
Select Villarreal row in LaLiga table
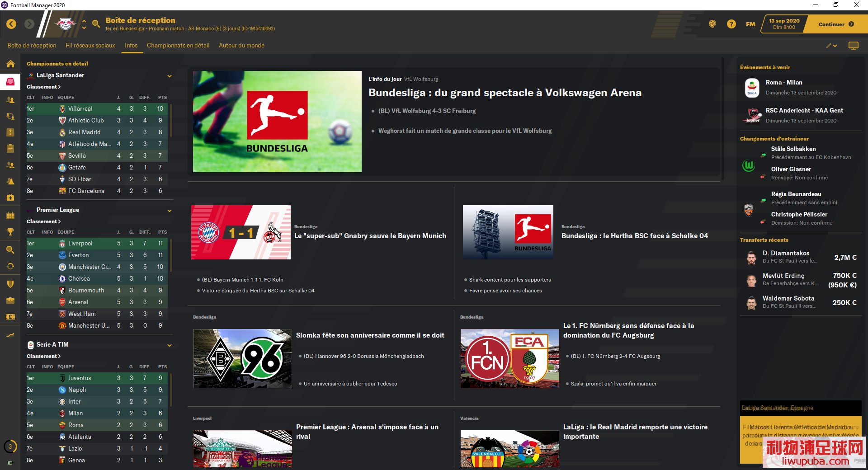97,109
